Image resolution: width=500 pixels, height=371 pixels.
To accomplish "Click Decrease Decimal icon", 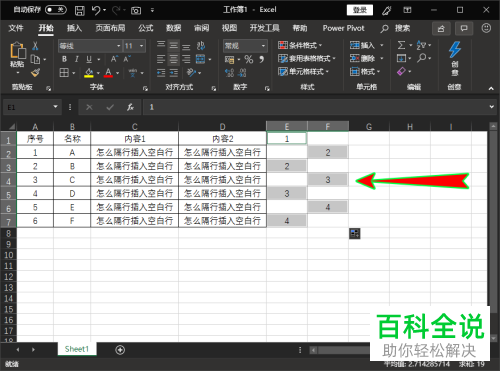I will click(x=243, y=73).
